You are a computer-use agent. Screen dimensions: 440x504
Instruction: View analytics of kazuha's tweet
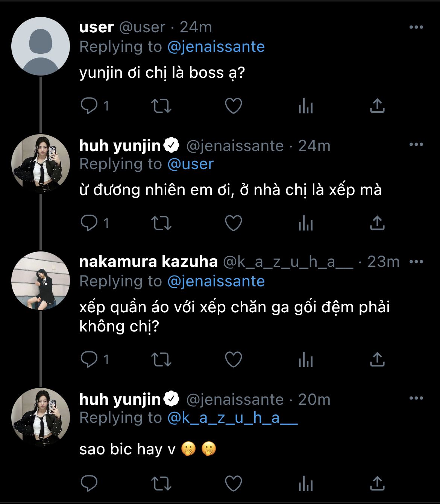point(305,360)
